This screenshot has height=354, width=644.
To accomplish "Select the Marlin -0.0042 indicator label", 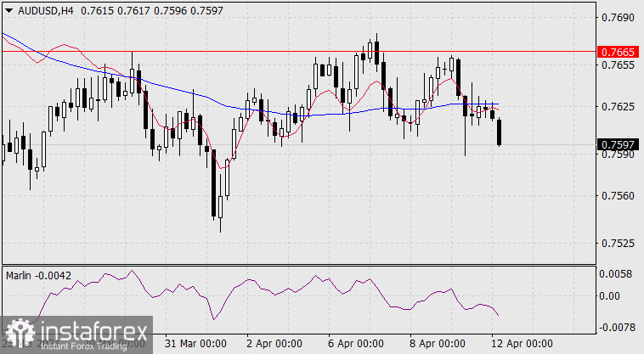I will pos(38,276).
